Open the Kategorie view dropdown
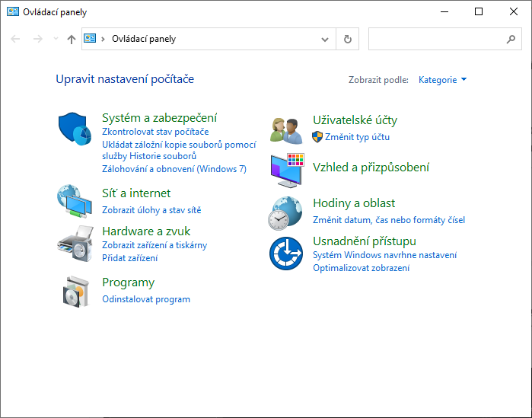This screenshot has height=418, width=532. (442, 80)
